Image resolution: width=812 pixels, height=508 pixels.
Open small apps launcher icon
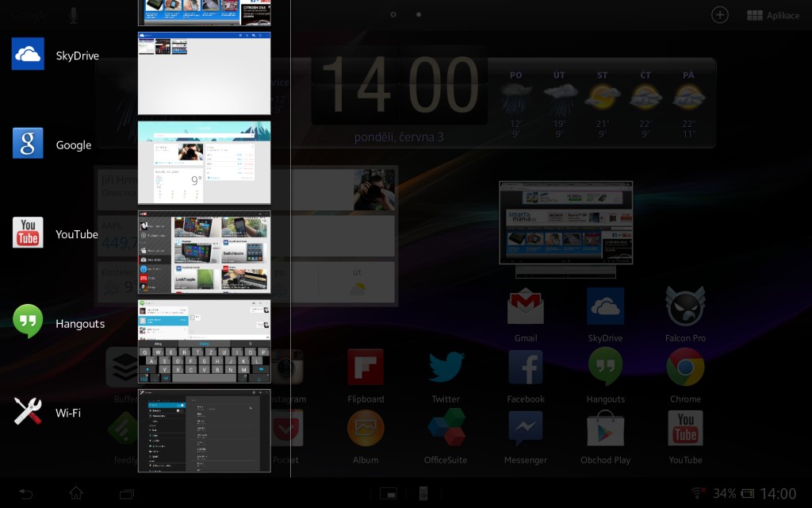coord(388,494)
